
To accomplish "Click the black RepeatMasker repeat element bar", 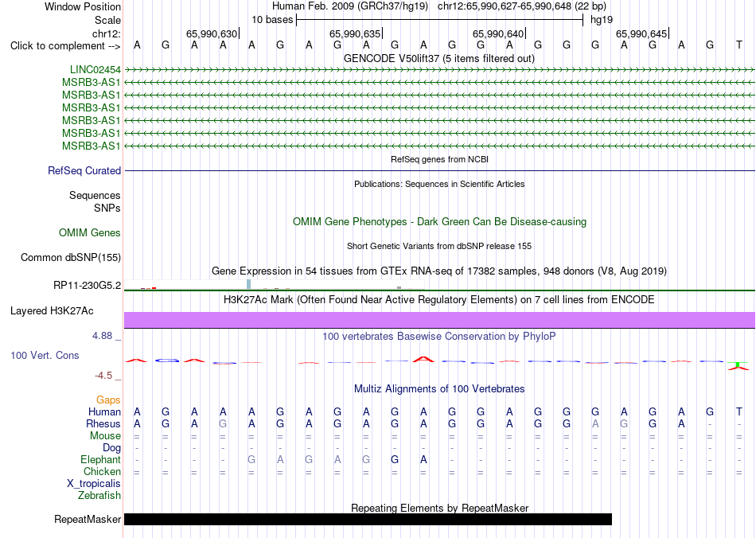I will tap(368, 519).
